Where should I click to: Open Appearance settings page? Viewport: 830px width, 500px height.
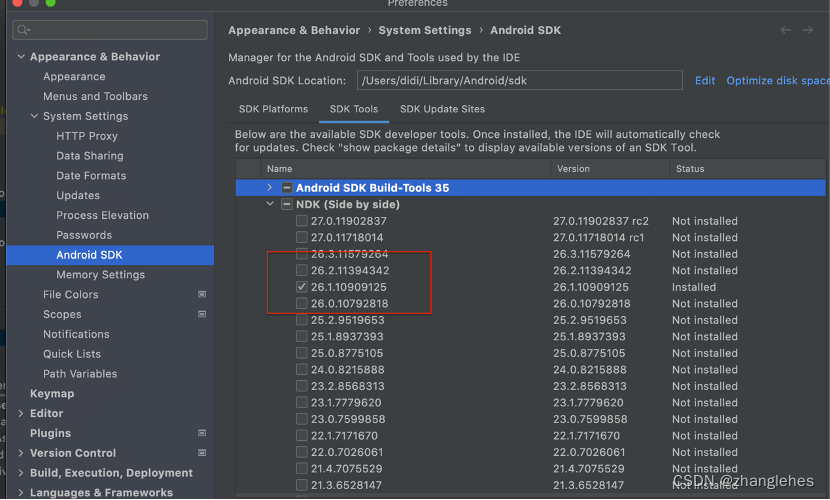point(74,77)
